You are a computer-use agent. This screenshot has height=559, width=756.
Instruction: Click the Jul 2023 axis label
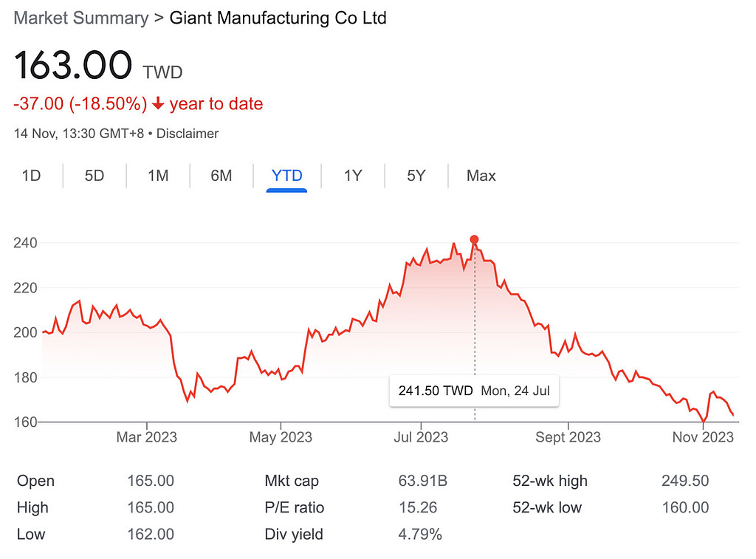[421, 437]
